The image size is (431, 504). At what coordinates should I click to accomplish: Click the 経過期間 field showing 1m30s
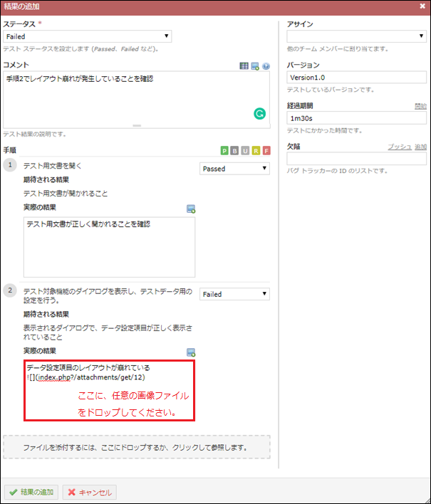point(356,118)
